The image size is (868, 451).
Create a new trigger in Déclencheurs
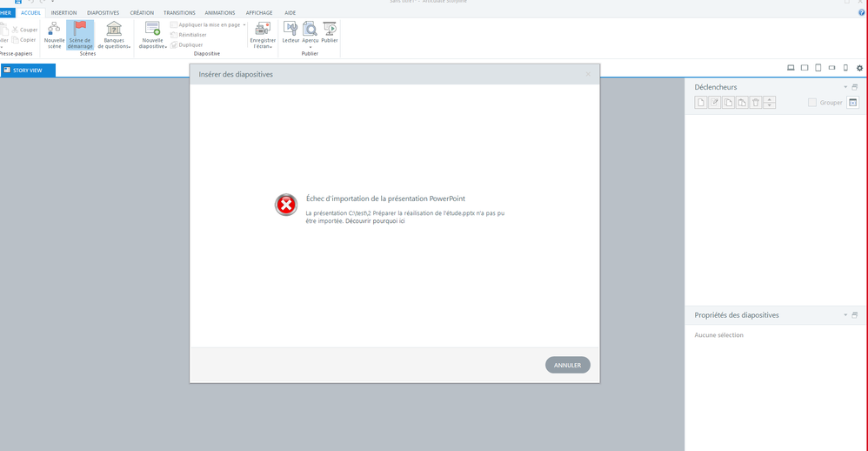701,103
